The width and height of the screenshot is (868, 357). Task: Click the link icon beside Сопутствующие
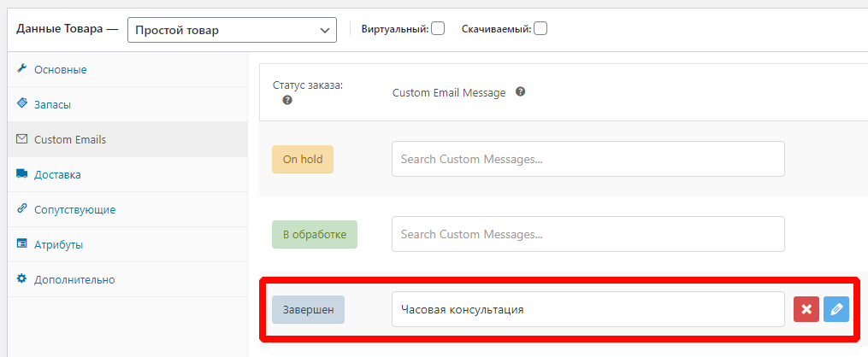tap(22, 209)
